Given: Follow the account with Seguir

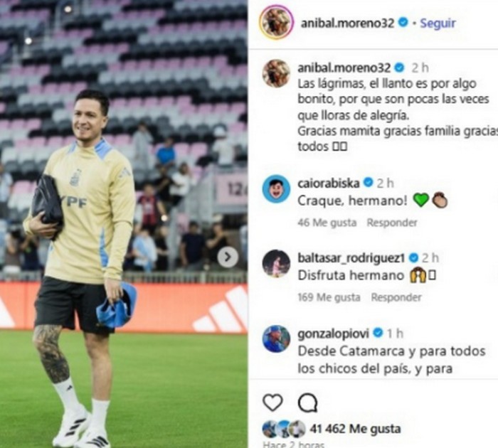Looking at the screenshot, I should (x=438, y=23).
